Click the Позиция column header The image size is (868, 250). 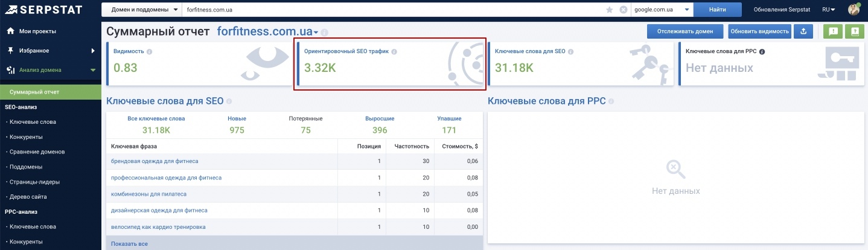(x=369, y=146)
